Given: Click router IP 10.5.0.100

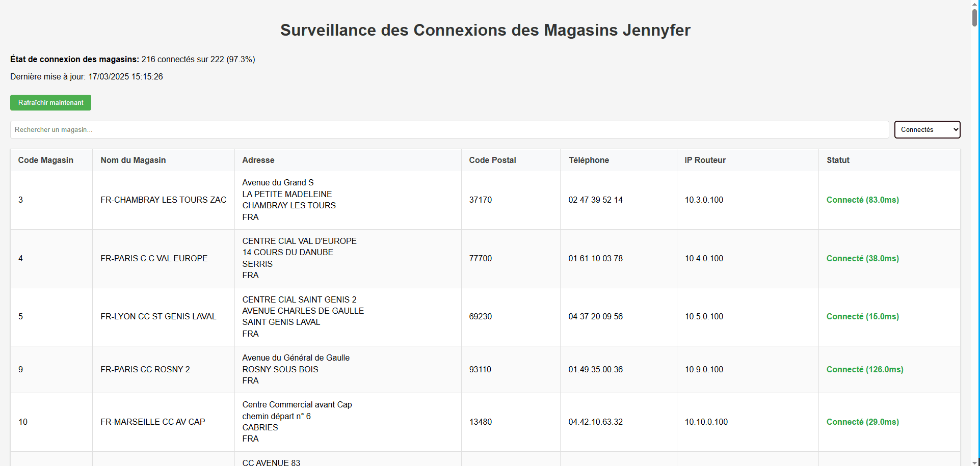Looking at the screenshot, I should pos(704,316).
